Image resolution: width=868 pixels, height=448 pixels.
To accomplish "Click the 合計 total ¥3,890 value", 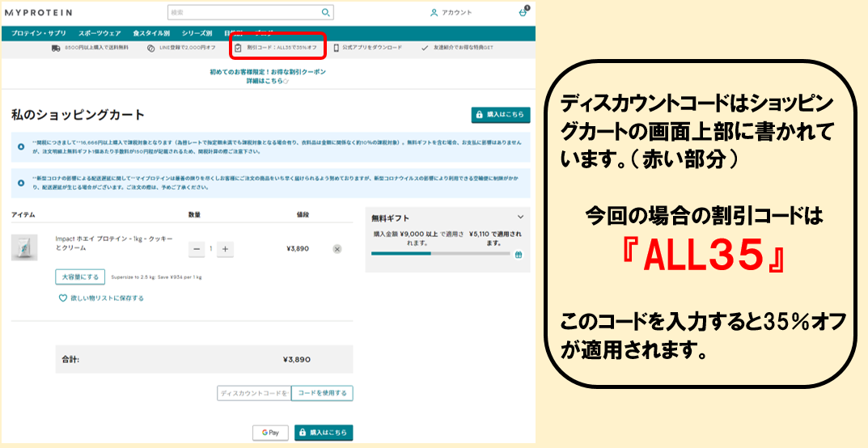I will 297,360.
